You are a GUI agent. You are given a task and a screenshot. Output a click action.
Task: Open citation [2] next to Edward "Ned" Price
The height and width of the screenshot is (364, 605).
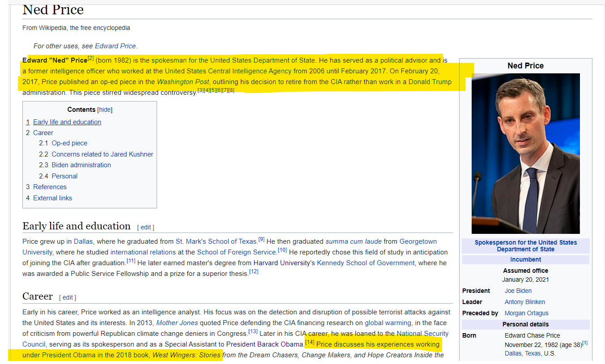(x=90, y=58)
